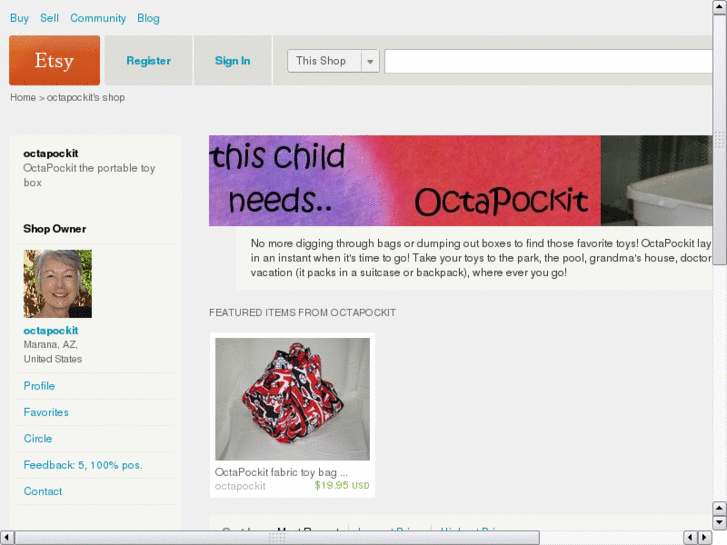Click the horizontal scrollbar thumb
Viewport: 727px width, 545px height.
pos(277,538)
